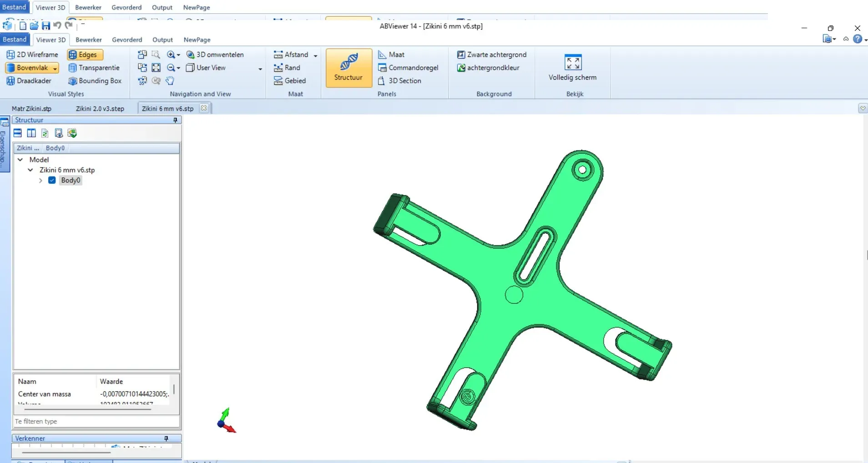Viewport: 868px width, 463px height.
Task: Collapse the Zikini 6 mm v6.stp tree node
Action: pyautogui.click(x=30, y=170)
